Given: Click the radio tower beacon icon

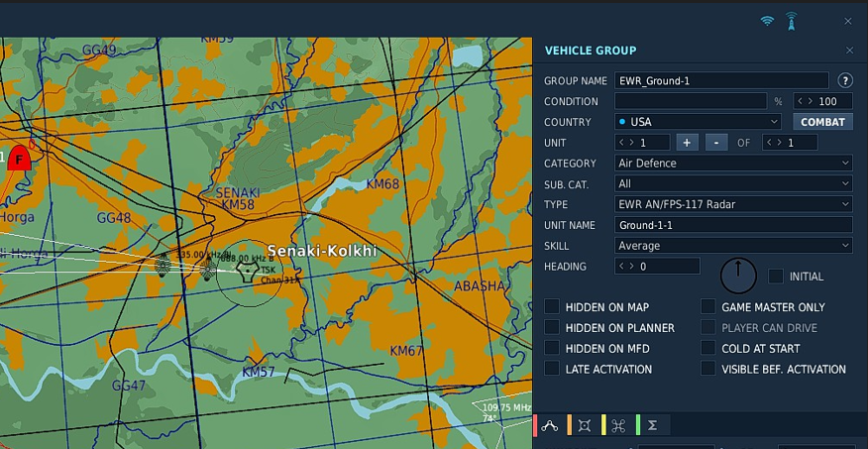Looking at the screenshot, I should coord(792,21).
